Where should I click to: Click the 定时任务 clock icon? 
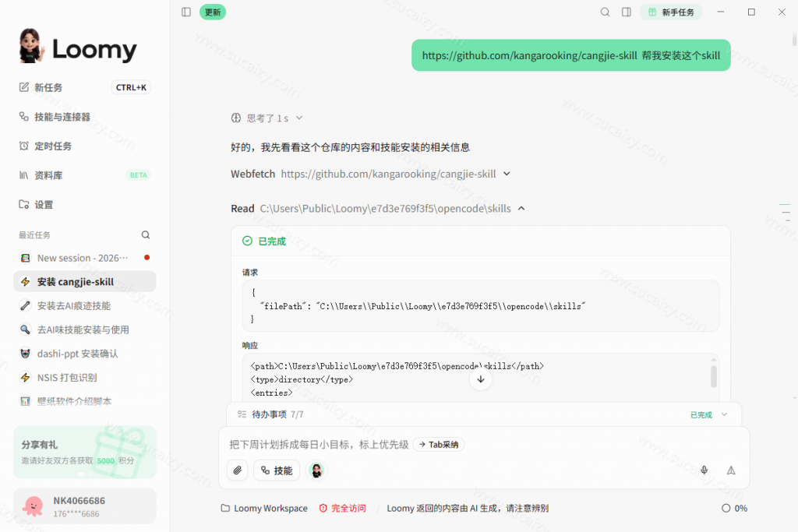[24, 146]
